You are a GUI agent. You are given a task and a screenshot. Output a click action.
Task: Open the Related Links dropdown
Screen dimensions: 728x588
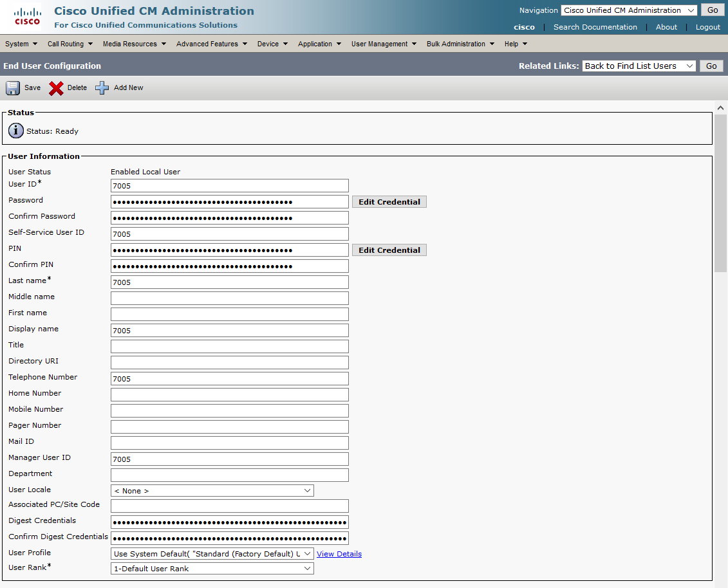pos(639,66)
